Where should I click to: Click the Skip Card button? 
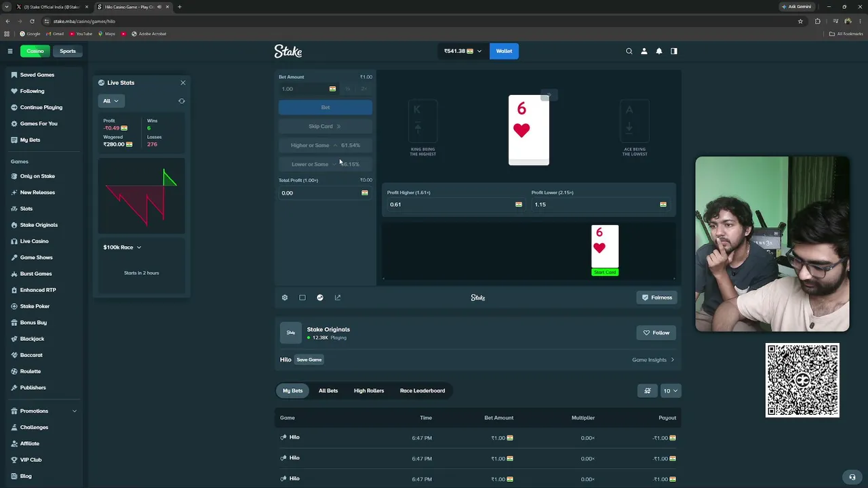tap(325, 126)
